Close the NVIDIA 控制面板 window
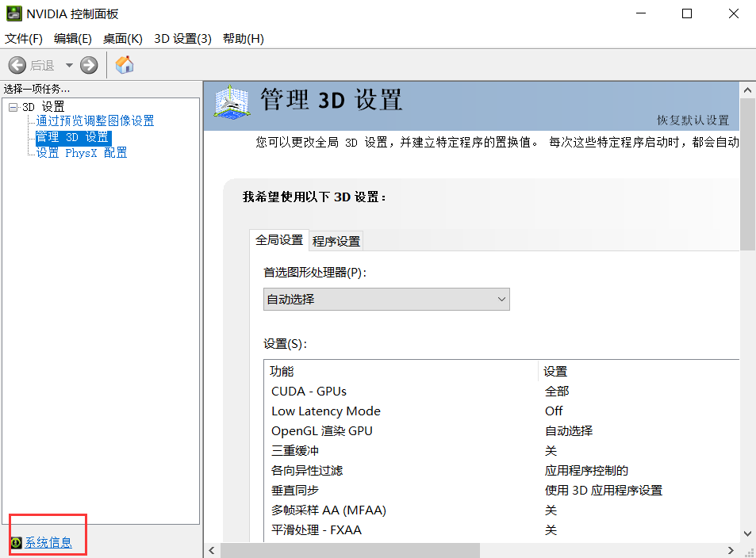This screenshot has width=756, height=558. tap(733, 13)
